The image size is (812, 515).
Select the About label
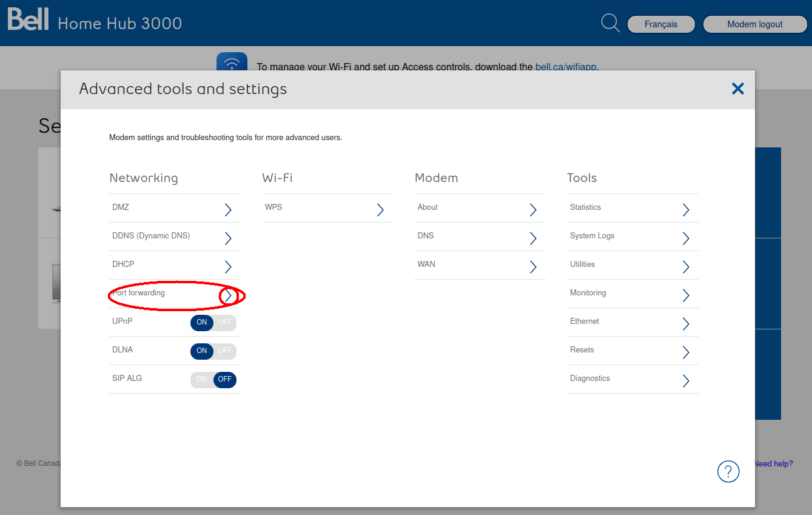pyautogui.click(x=428, y=207)
